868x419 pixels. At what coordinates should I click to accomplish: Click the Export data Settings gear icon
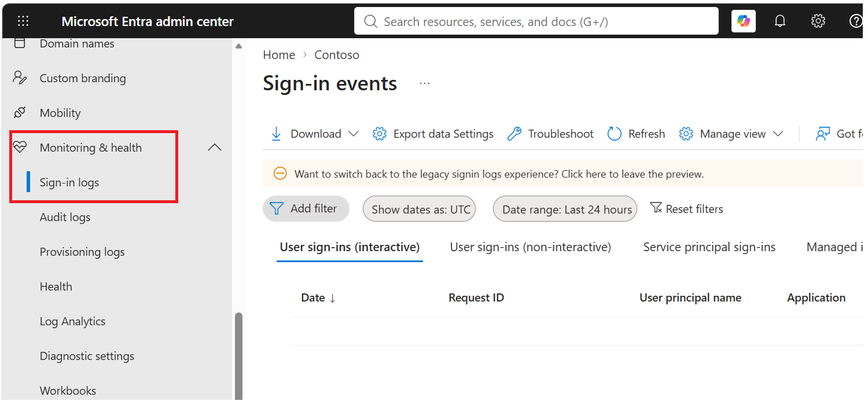click(380, 134)
